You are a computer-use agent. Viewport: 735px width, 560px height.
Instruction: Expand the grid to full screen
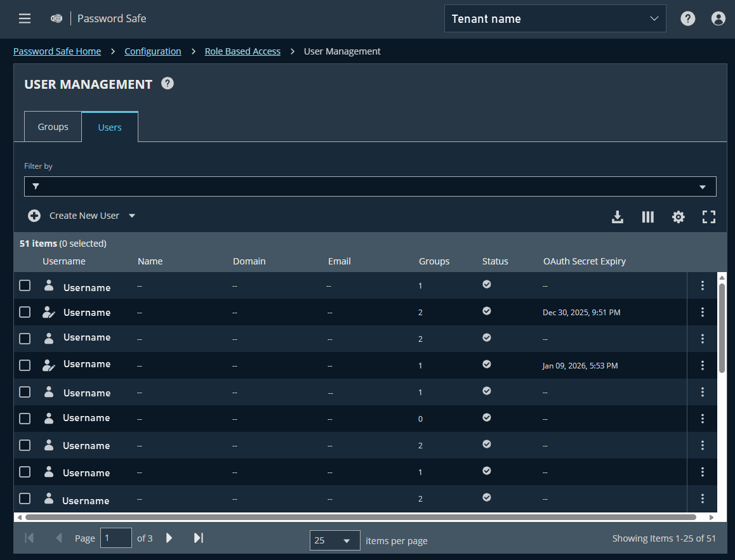[708, 216]
